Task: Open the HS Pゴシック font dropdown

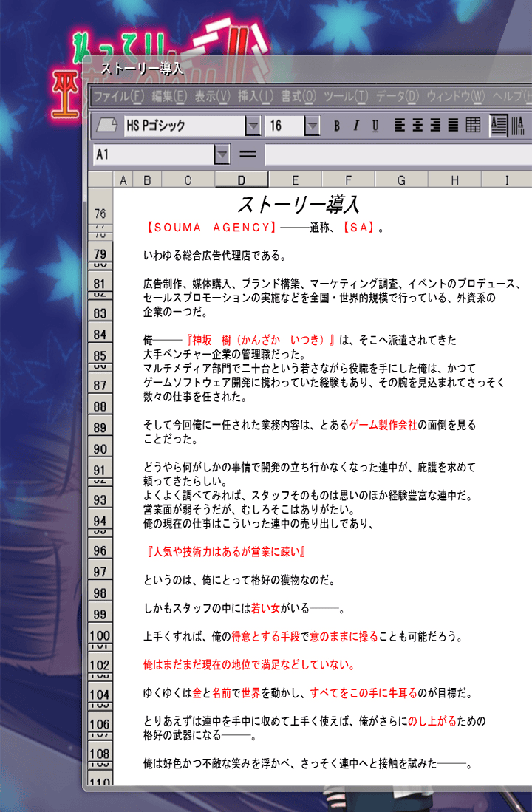Action: point(253,126)
